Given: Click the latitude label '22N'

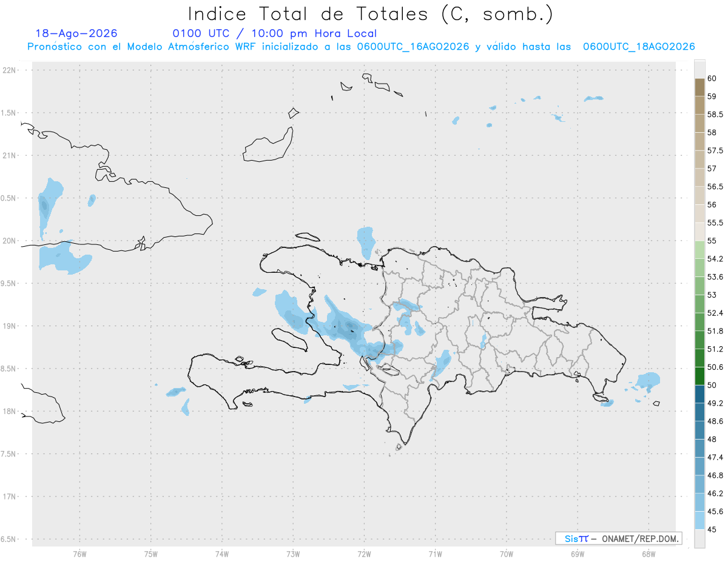Looking at the screenshot, I should click(10, 70).
